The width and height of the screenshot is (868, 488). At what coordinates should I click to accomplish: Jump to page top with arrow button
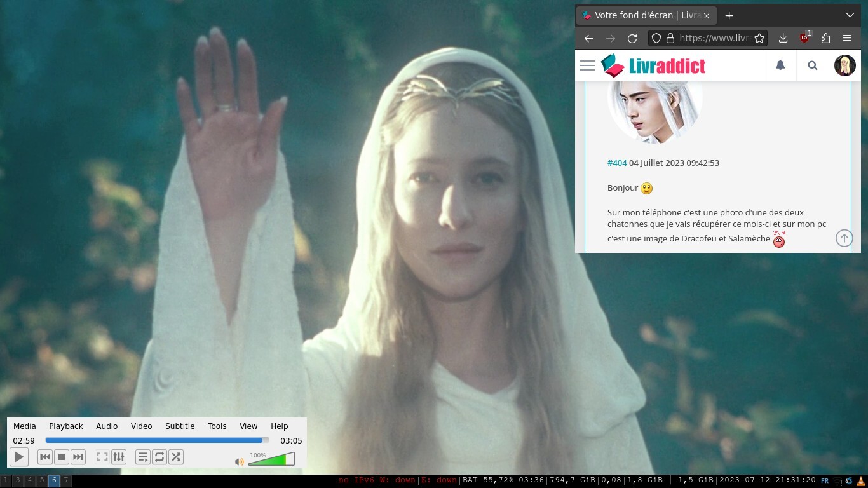[844, 238]
